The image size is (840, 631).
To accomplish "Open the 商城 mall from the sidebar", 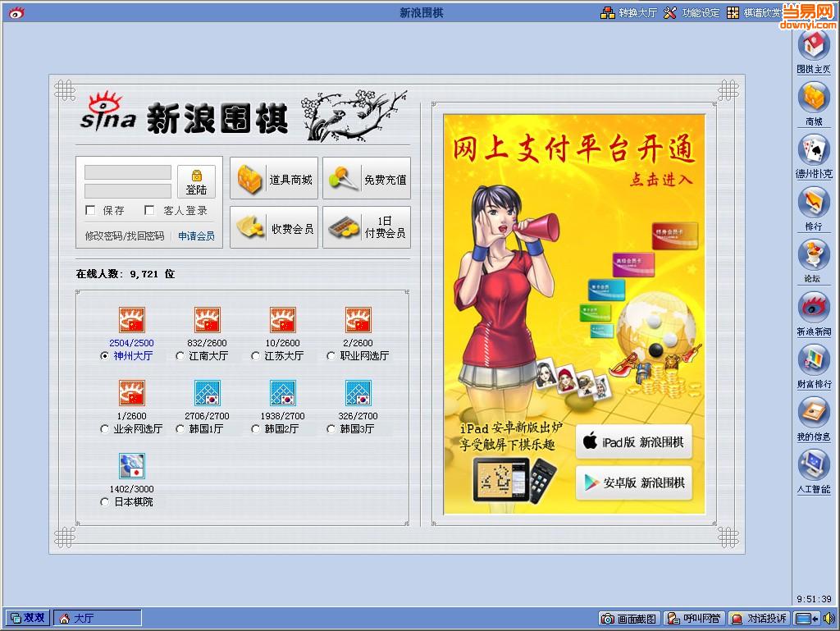I will pos(813,102).
